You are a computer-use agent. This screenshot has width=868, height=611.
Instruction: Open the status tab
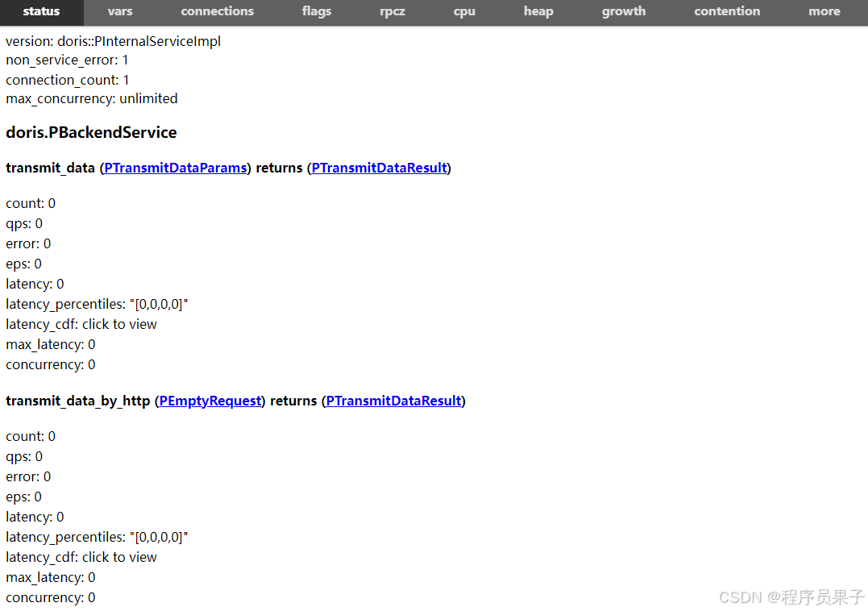click(x=42, y=11)
